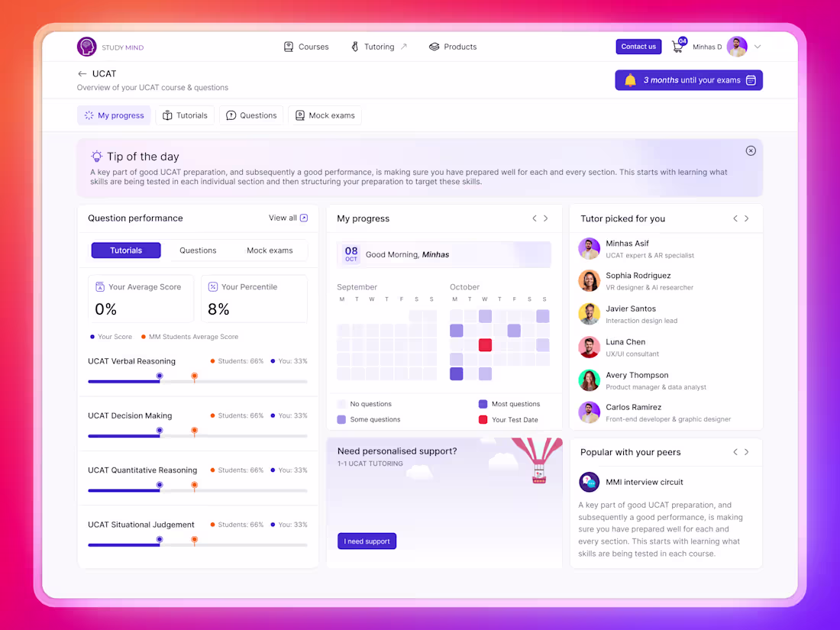Open View all via the external-link icon
This screenshot has width=840, height=630.
tap(302, 218)
